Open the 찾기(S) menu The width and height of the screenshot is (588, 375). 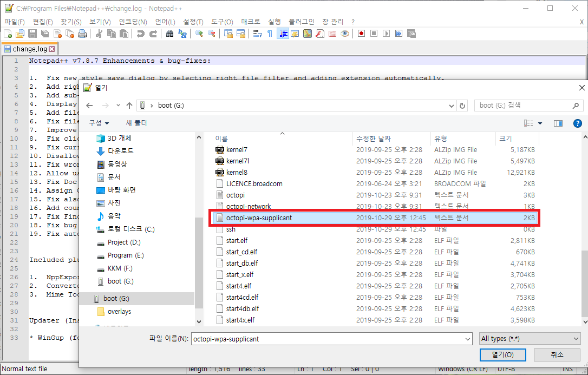(71, 22)
